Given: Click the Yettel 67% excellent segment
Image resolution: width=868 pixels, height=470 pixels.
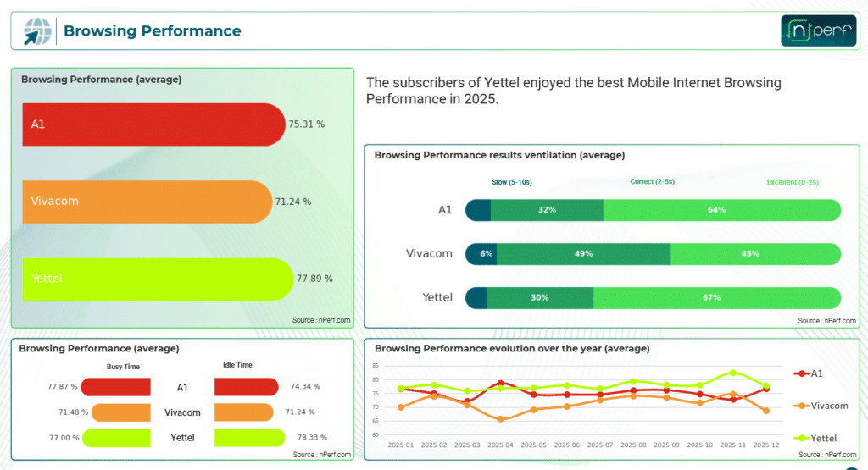Looking at the screenshot, I should coord(717,297).
